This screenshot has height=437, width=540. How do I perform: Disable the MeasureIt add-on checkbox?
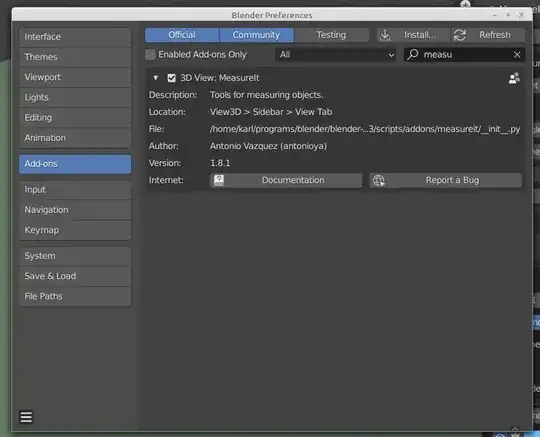tap(172, 78)
